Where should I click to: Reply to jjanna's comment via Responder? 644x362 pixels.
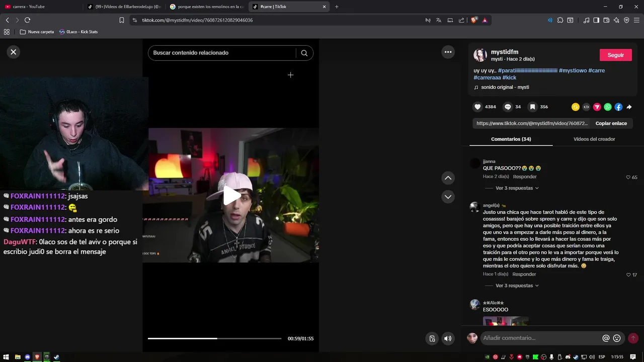coord(525,177)
